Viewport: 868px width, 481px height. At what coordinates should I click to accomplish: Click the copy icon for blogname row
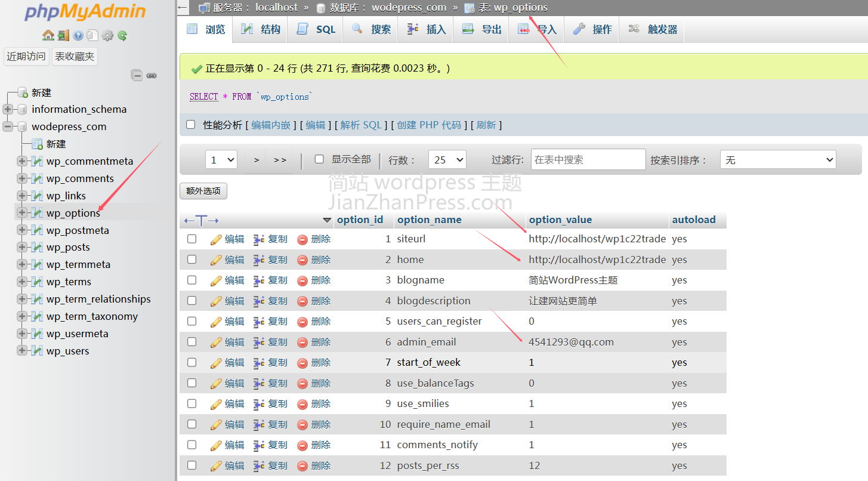click(x=259, y=280)
